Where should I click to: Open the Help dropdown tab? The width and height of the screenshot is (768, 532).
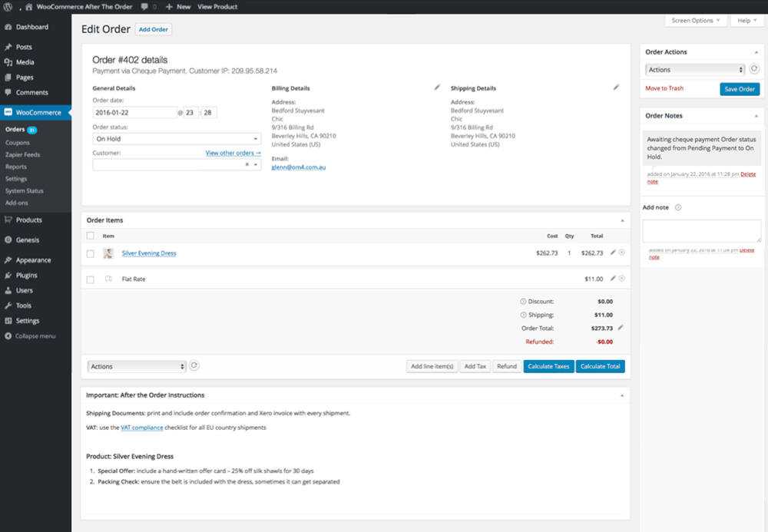(747, 21)
